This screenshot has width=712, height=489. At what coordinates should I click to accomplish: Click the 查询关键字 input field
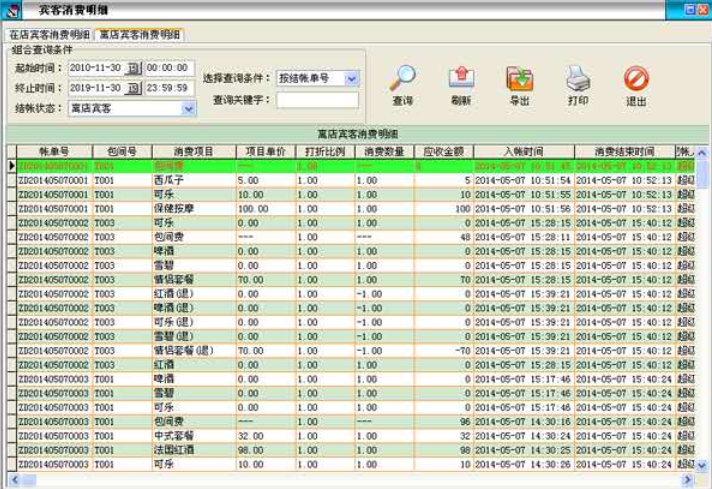click(317, 100)
